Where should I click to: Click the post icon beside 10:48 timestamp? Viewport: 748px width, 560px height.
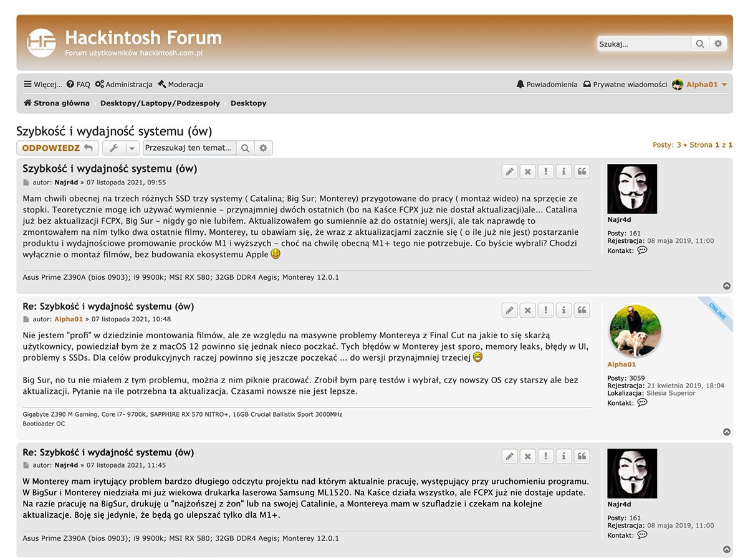pyautogui.click(x=26, y=319)
